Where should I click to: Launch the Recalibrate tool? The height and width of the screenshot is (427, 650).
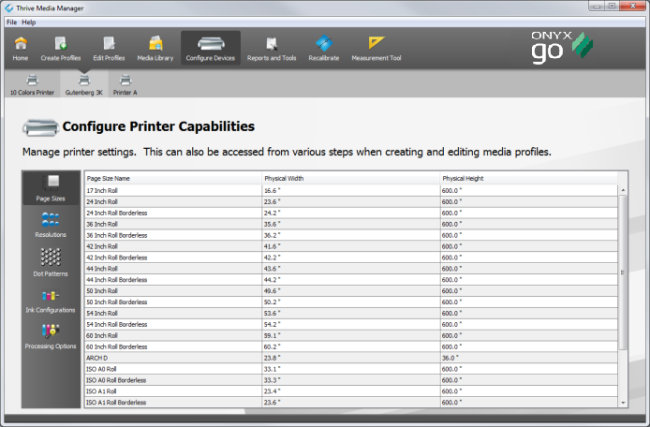[322, 48]
